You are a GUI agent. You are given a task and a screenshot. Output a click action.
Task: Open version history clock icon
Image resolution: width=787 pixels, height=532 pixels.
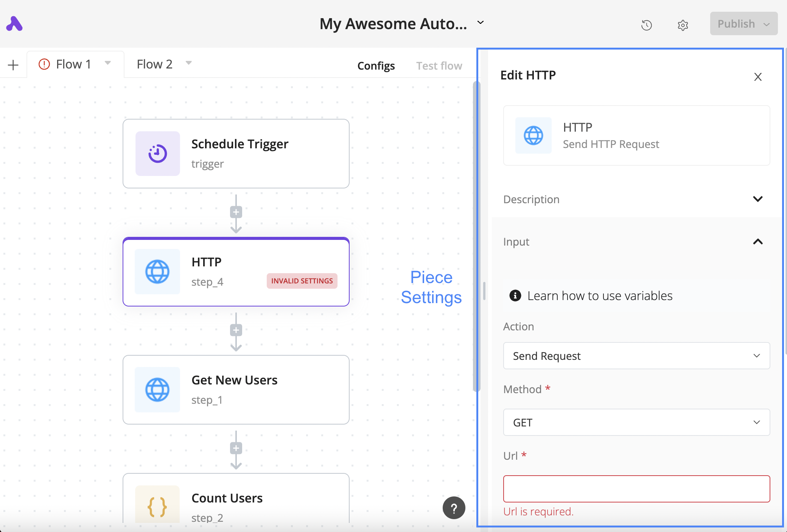[647, 25]
